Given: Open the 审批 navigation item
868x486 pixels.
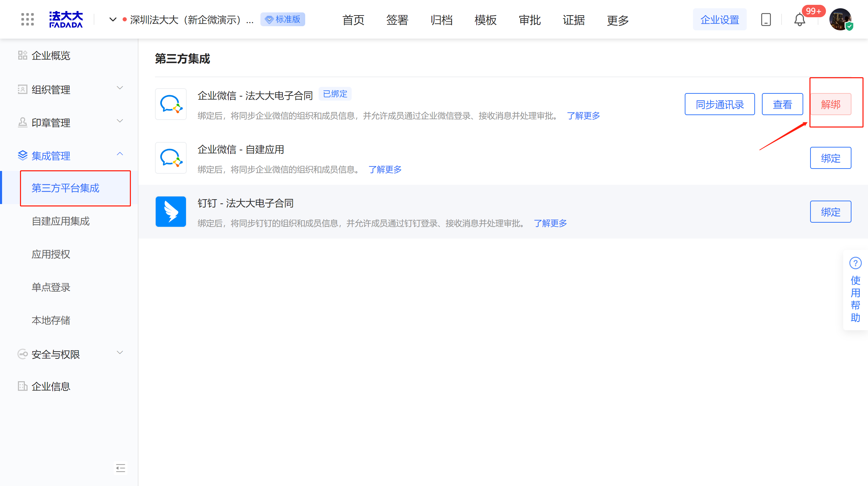Looking at the screenshot, I should coord(530,20).
